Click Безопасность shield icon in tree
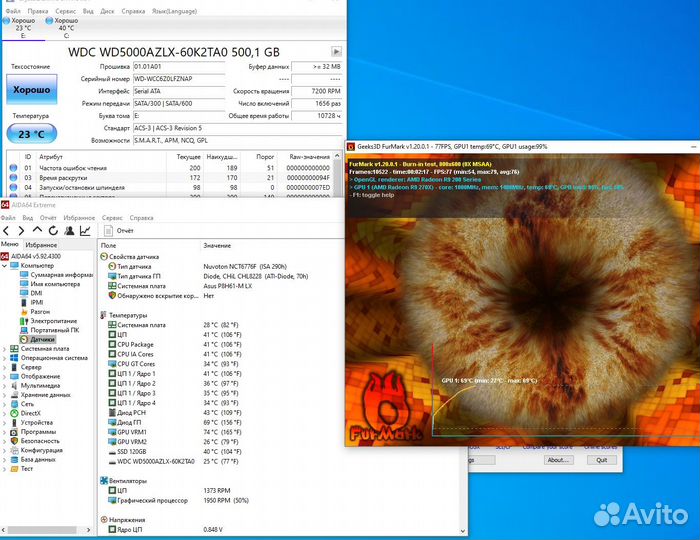 [14, 441]
